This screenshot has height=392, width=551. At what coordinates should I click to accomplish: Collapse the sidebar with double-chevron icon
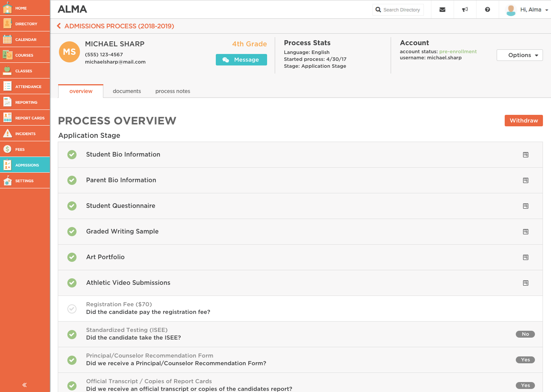(24, 385)
